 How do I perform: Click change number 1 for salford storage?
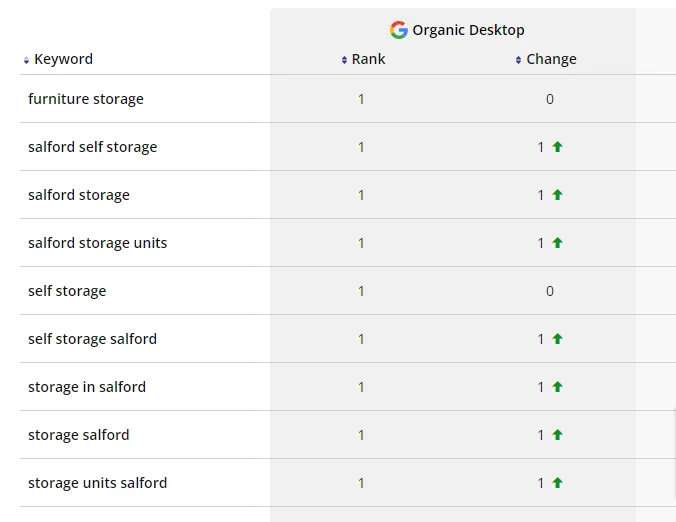click(541, 195)
